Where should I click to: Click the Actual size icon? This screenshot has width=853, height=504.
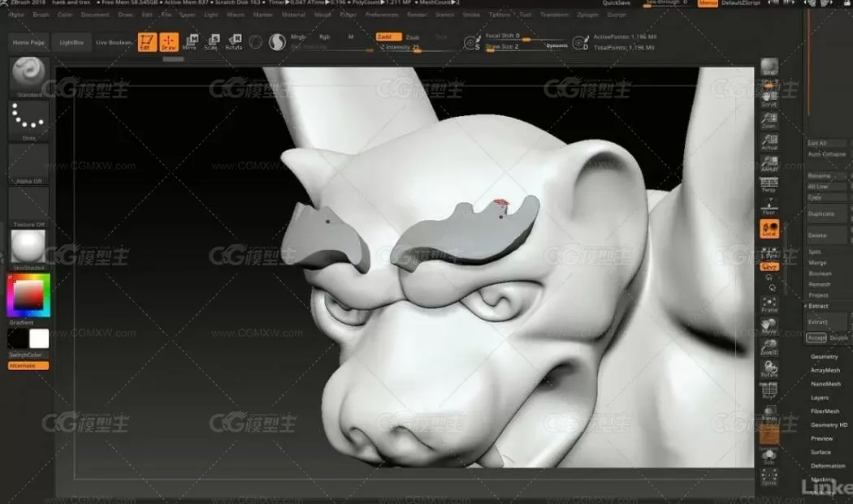(x=769, y=141)
